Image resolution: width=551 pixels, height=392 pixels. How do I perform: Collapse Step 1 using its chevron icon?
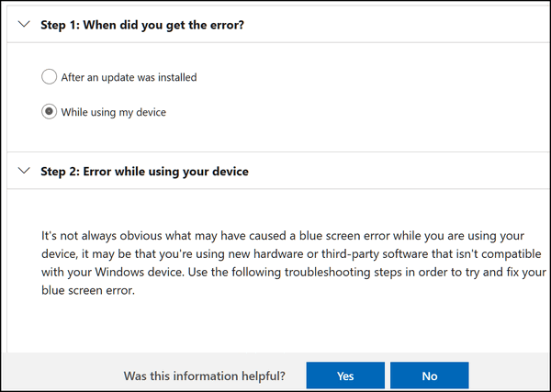24,24
